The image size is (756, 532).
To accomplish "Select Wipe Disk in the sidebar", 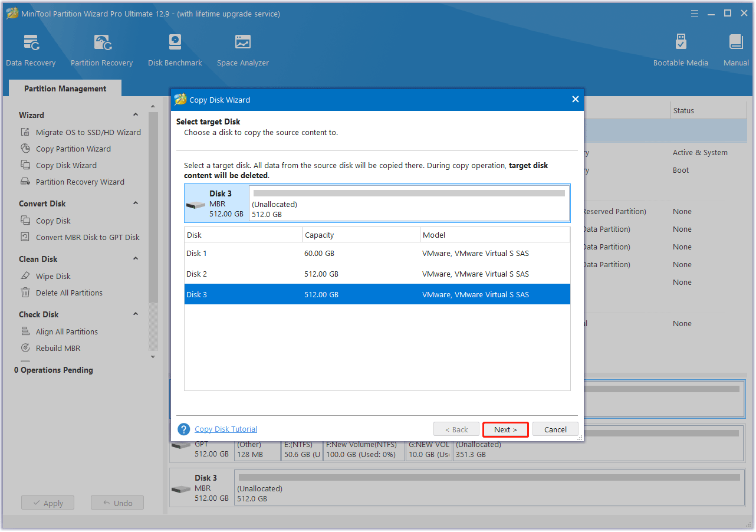I will click(x=53, y=276).
